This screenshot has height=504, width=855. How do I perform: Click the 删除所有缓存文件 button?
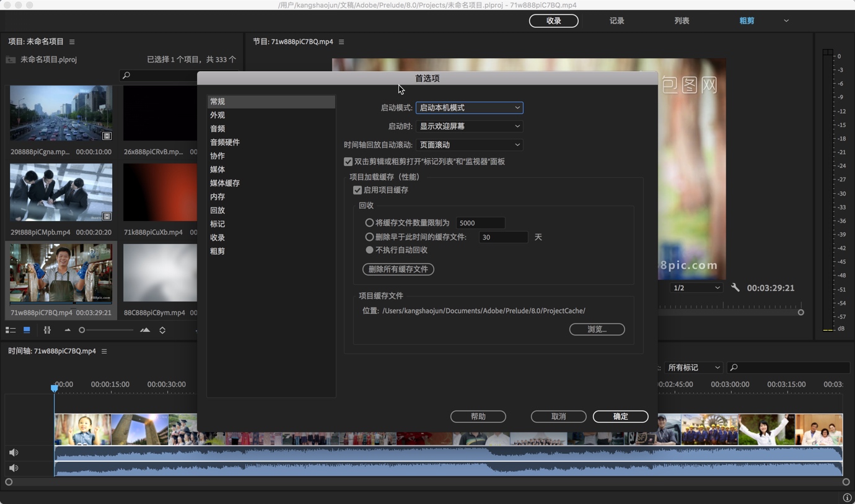398,269
